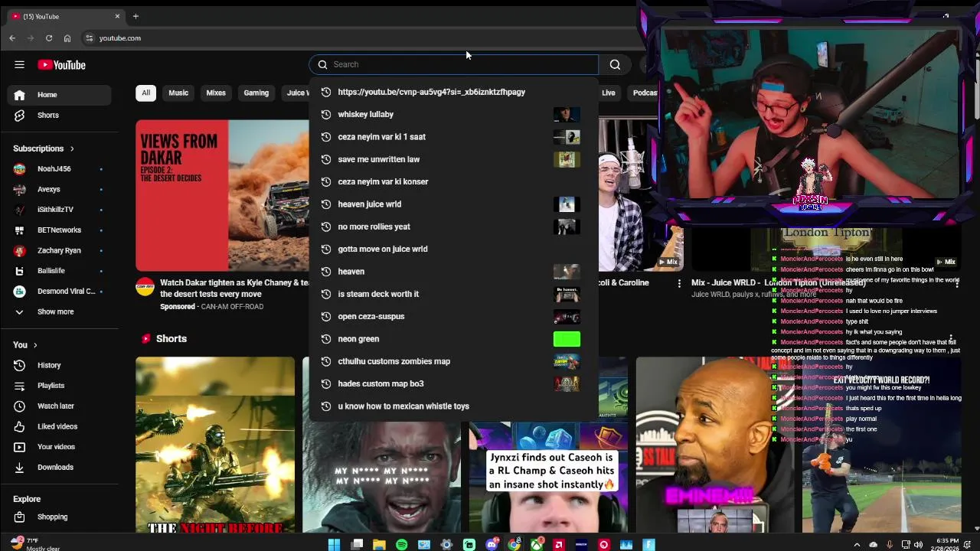Select the Music filter chip
The image size is (980, 551).
tap(178, 93)
